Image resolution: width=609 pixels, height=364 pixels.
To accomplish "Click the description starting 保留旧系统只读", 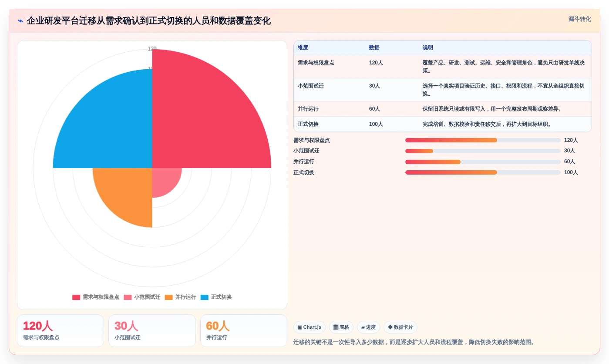I will [493, 109].
